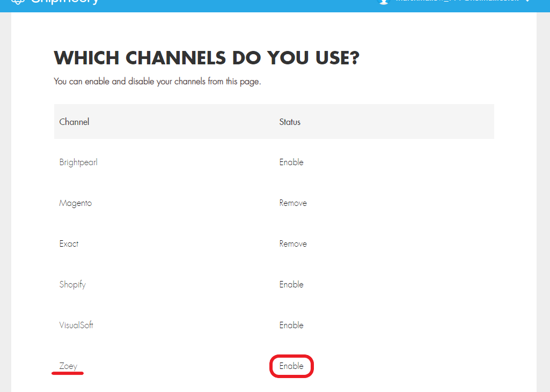The height and width of the screenshot is (392, 550).
Task: Click the Channel column header
Action: (74, 122)
